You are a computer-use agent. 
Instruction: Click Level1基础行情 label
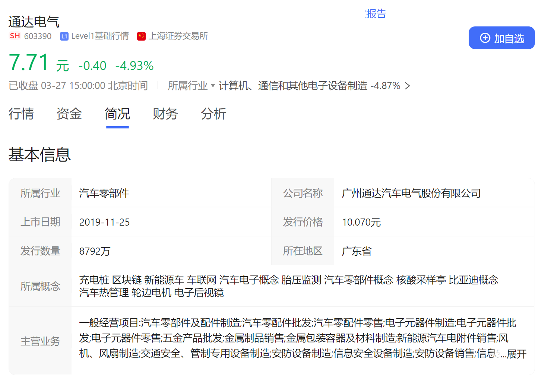coord(100,36)
